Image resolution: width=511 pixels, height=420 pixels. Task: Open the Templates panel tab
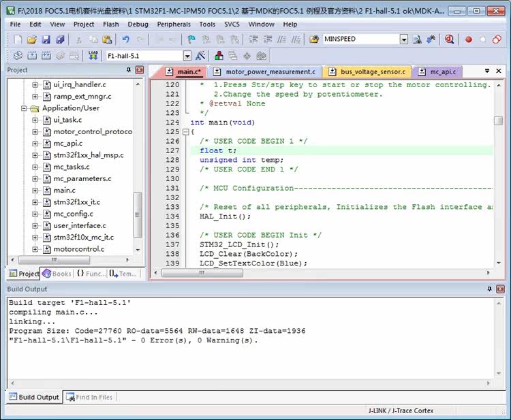click(x=123, y=274)
